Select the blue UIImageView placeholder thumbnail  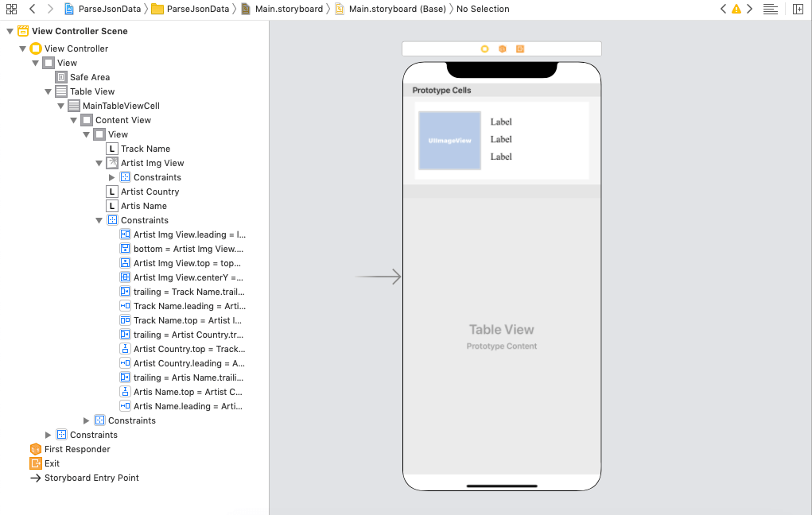[x=449, y=139]
